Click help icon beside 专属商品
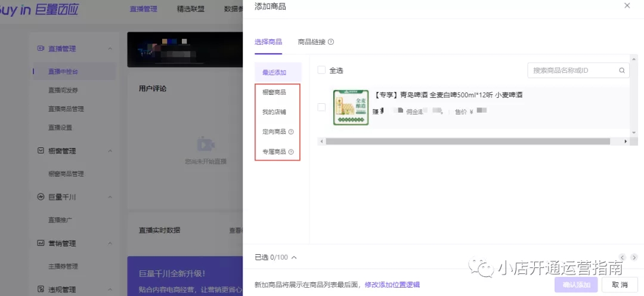The width and height of the screenshot is (644, 296). (291, 152)
